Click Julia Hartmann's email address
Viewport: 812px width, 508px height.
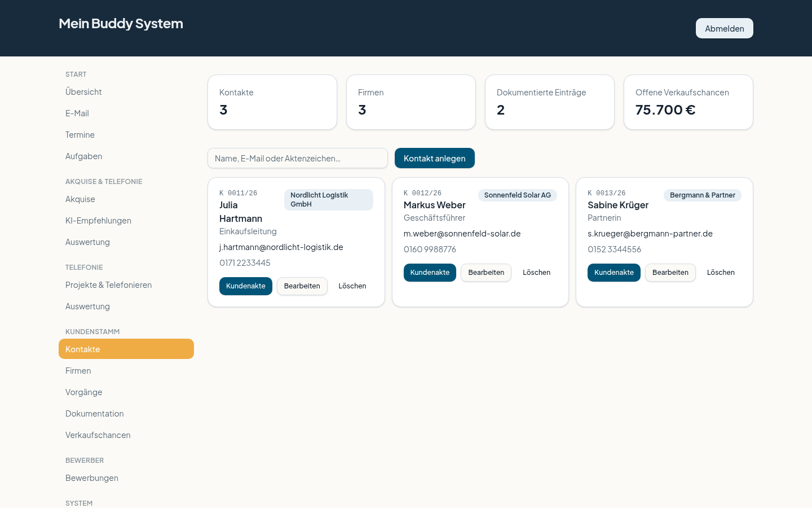tap(281, 247)
